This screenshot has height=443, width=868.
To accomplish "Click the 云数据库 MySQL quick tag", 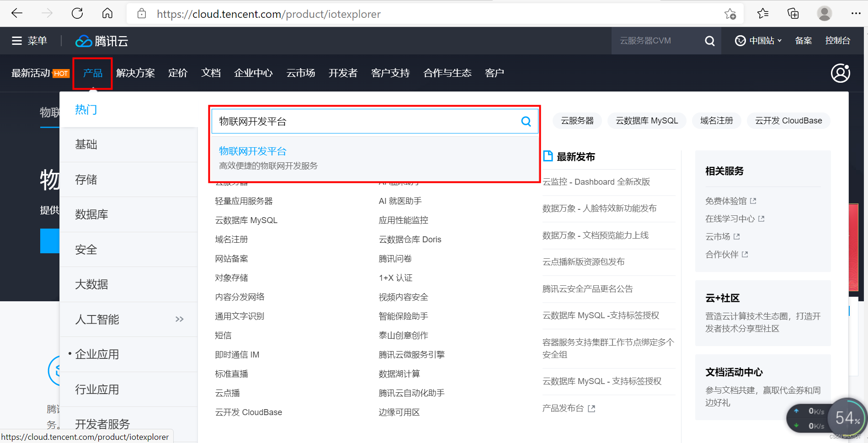I will click(647, 121).
